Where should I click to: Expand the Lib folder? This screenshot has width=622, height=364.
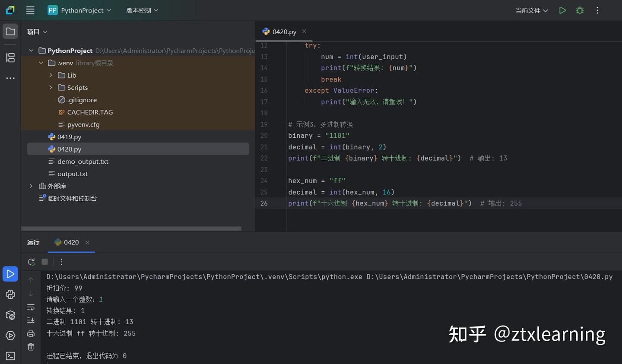[x=51, y=75]
